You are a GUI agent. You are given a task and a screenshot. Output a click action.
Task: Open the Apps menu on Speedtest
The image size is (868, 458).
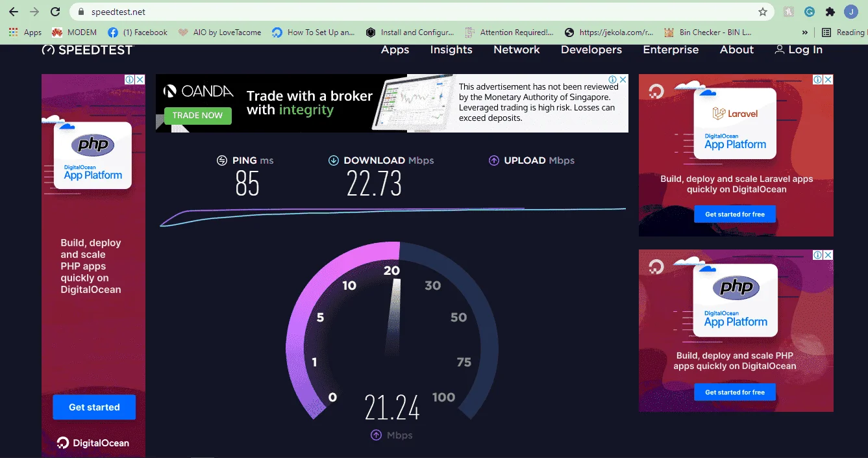point(395,50)
